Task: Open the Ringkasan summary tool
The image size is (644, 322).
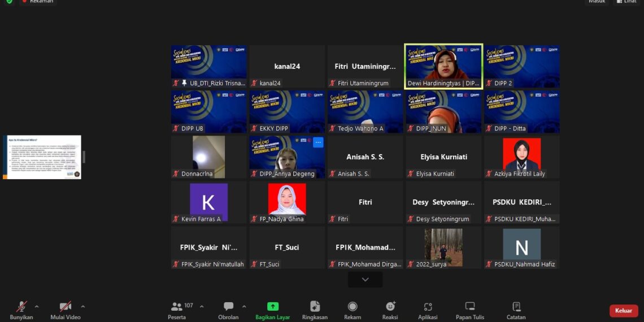Action: point(315,307)
